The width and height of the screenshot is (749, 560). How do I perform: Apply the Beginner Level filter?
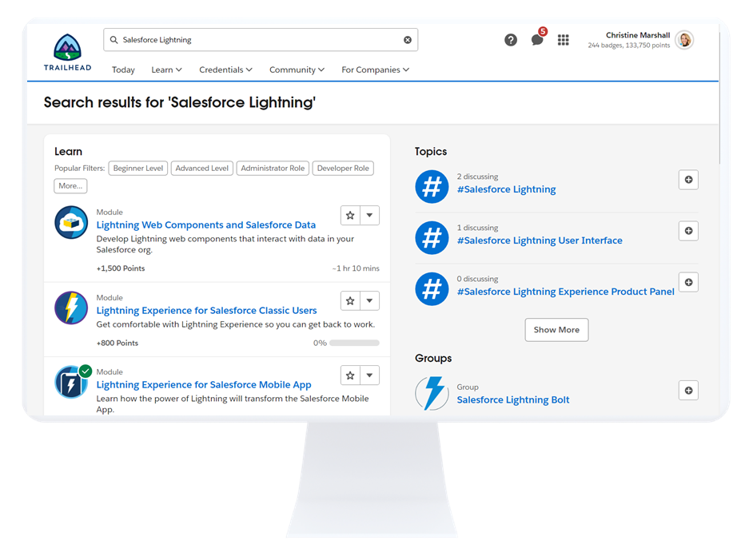[138, 168]
